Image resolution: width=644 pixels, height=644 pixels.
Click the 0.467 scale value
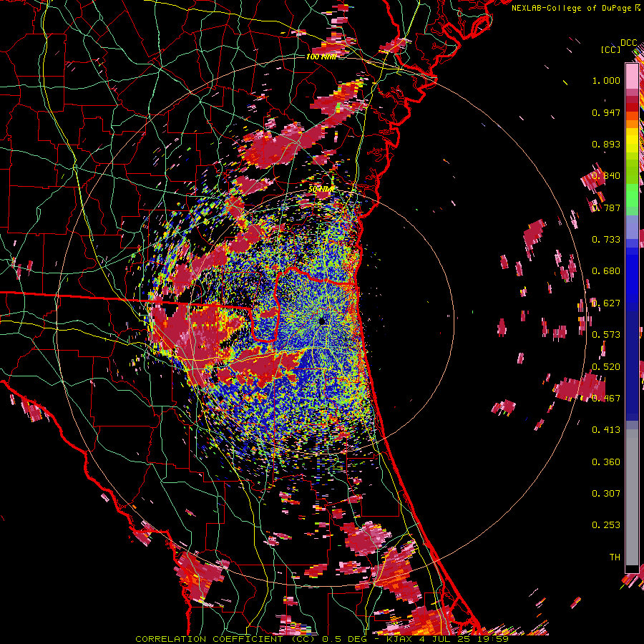[x=606, y=398]
